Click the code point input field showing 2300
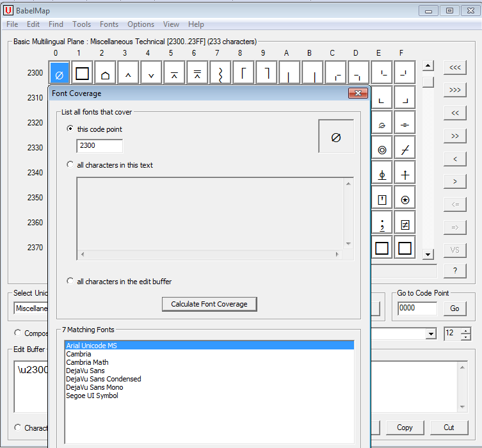 pos(100,146)
